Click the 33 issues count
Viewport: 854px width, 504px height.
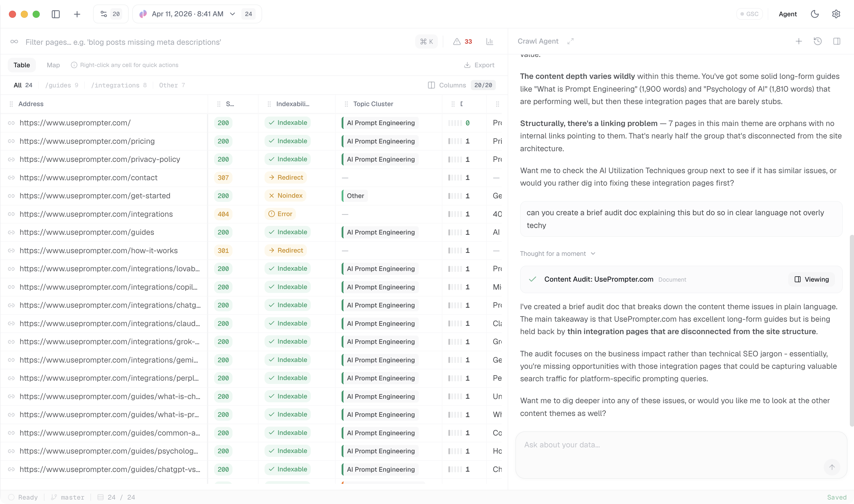468,42
